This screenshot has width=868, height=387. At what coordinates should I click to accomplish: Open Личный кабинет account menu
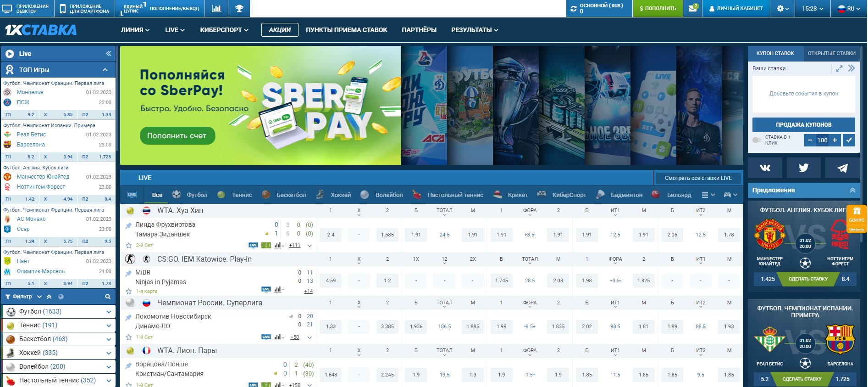point(736,8)
